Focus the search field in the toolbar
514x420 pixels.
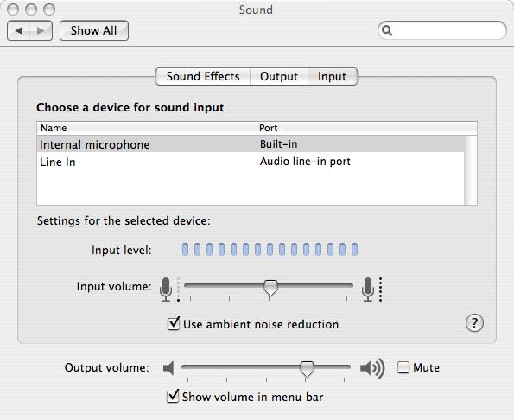pos(442,30)
